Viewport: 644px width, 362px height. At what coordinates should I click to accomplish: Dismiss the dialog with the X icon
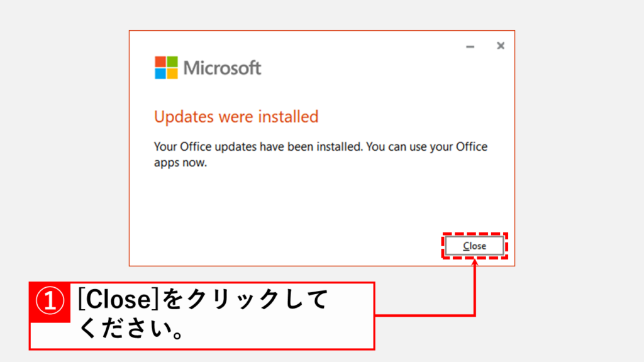pyautogui.click(x=501, y=46)
